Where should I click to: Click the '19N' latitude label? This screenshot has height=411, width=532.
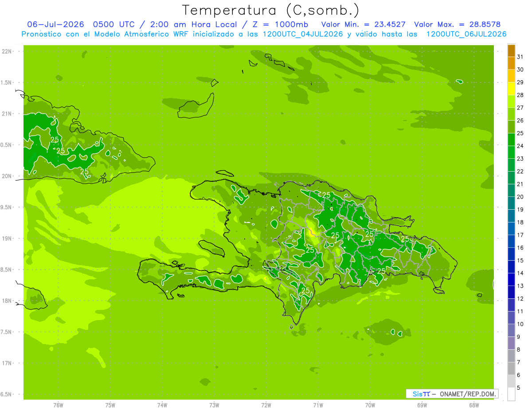pyautogui.click(x=7, y=239)
